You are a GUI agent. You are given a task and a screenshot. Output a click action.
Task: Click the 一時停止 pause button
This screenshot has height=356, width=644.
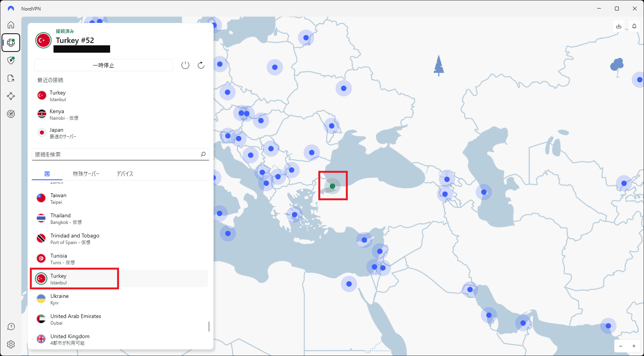coord(104,65)
